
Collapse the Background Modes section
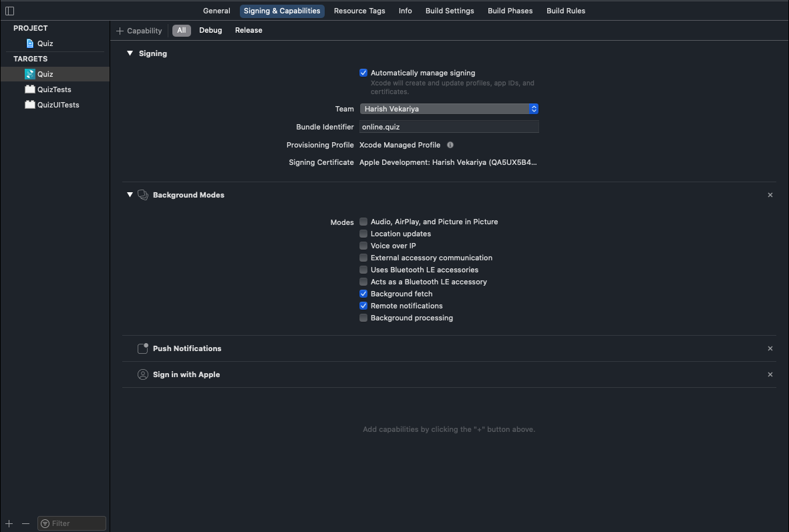tap(130, 195)
